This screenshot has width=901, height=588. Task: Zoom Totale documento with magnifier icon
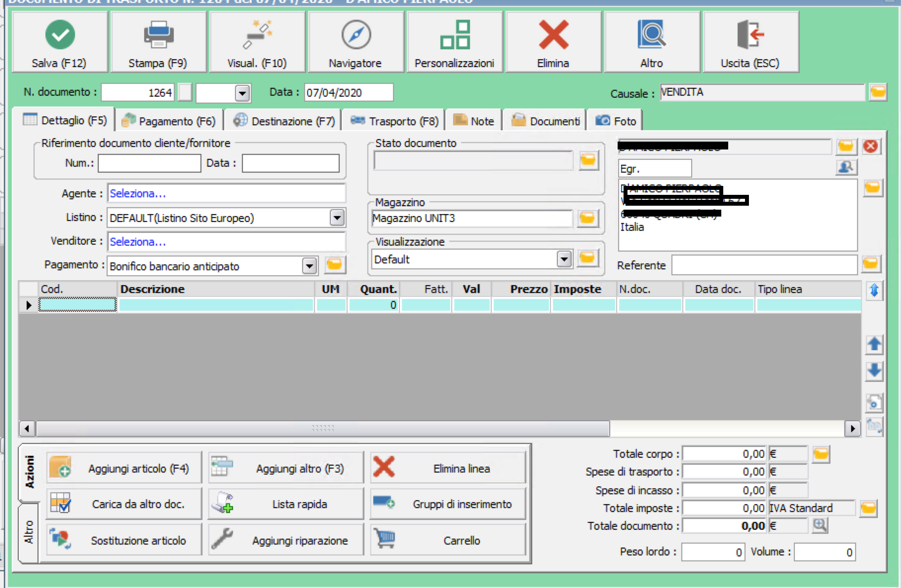(820, 525)
